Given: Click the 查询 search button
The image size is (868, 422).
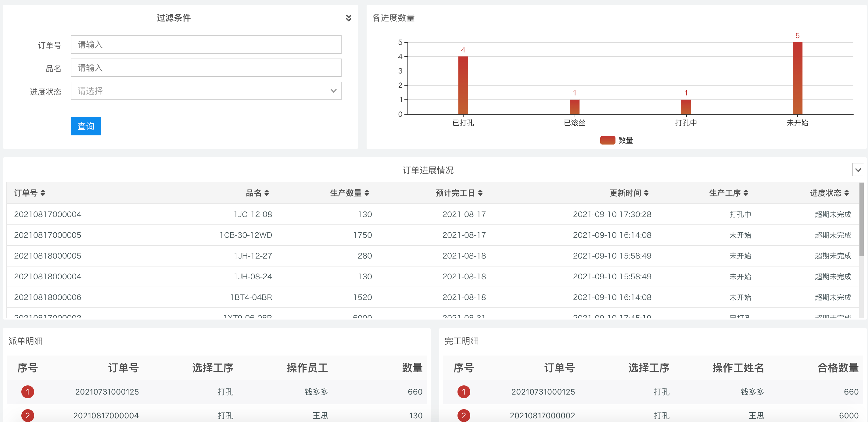Looking at the screenshot, I should [86, 126].
